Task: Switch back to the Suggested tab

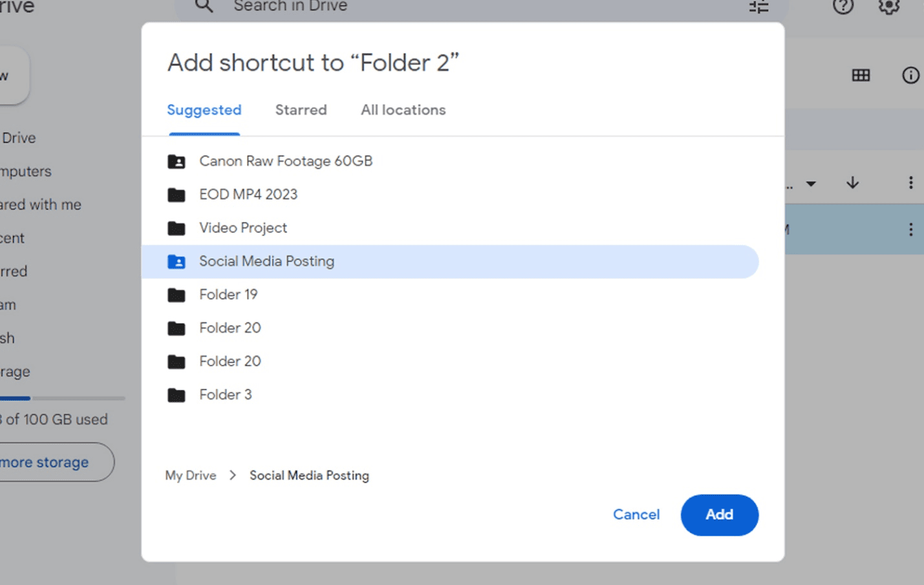Action: point(204,110)
